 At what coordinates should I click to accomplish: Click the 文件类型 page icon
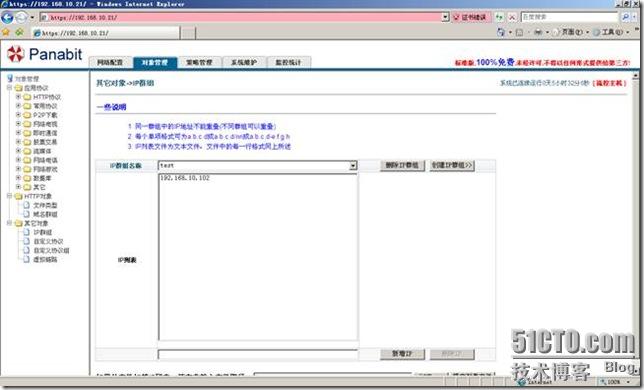point(26,205)
